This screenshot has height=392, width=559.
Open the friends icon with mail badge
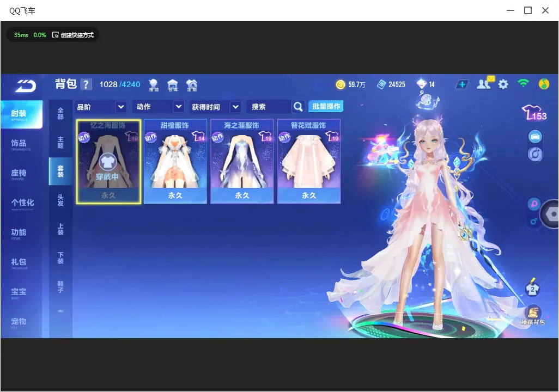click(484, 83)
